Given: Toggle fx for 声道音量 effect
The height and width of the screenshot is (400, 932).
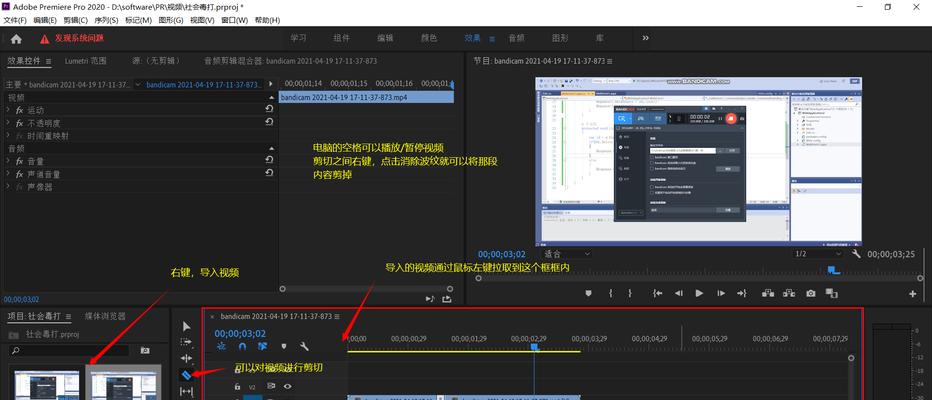Looking at the screenshot, I should pyautogui.click(x=19, y=175).
